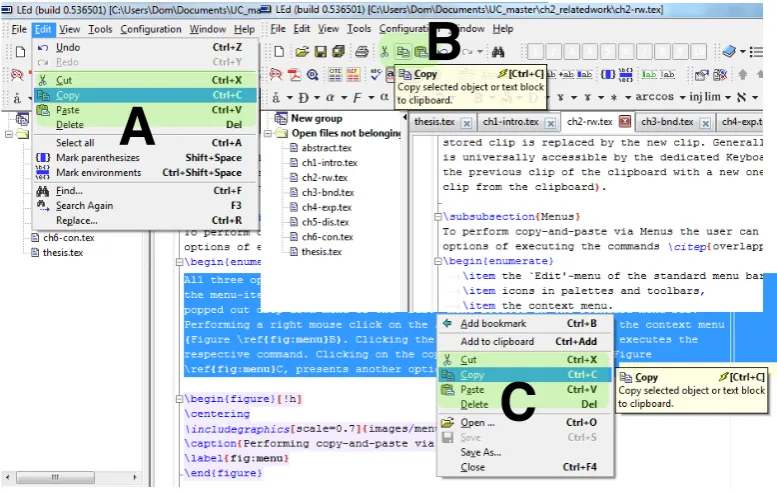Screen dimensions: 777x494
Task: Click the Print toolbar icon
Action: click(362, 52)
